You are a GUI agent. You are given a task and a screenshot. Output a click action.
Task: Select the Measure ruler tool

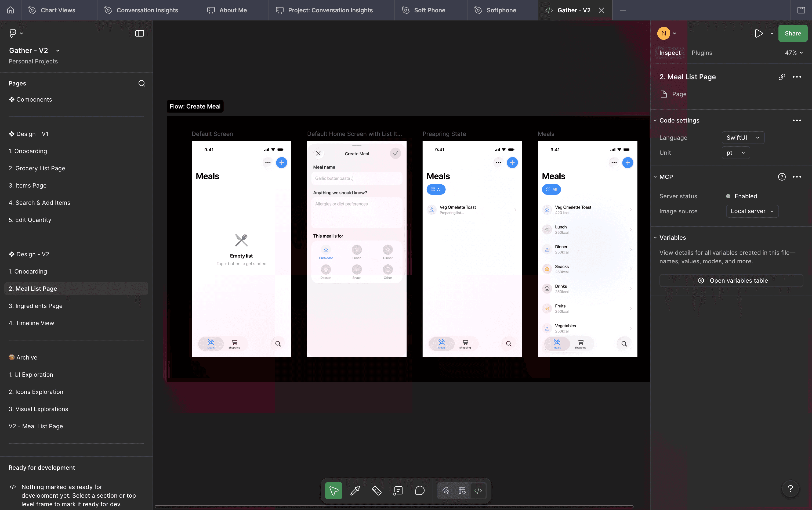(376, 490)
